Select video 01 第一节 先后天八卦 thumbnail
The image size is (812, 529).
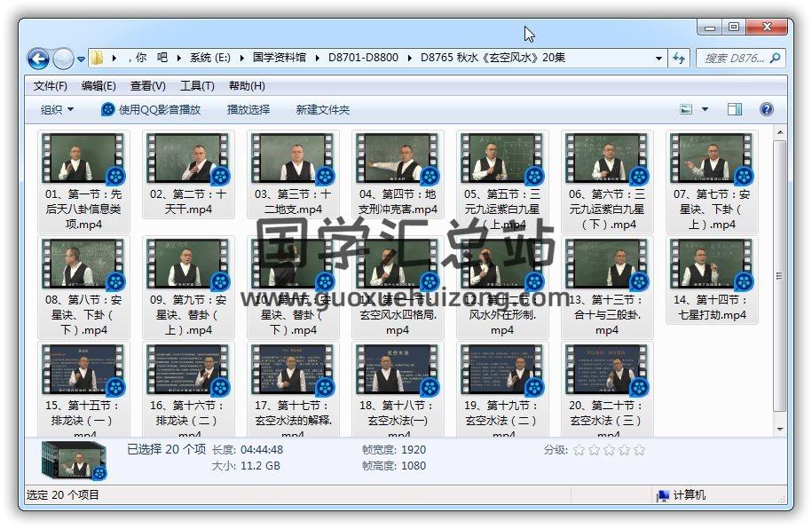[x=84, y=159]
